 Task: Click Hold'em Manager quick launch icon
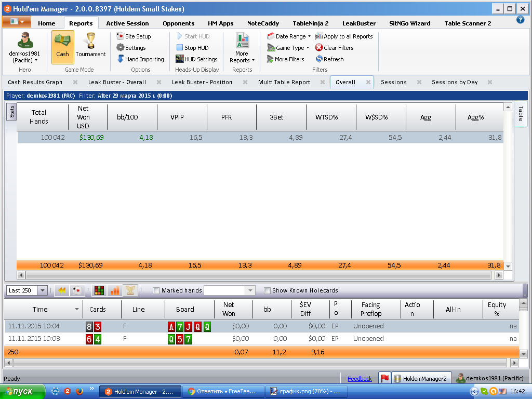pos(68,391)
